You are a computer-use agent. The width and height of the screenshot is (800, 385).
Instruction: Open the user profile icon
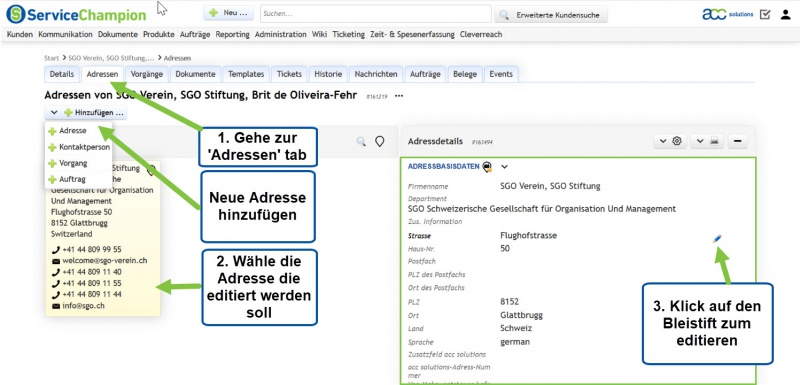[785, 14]
